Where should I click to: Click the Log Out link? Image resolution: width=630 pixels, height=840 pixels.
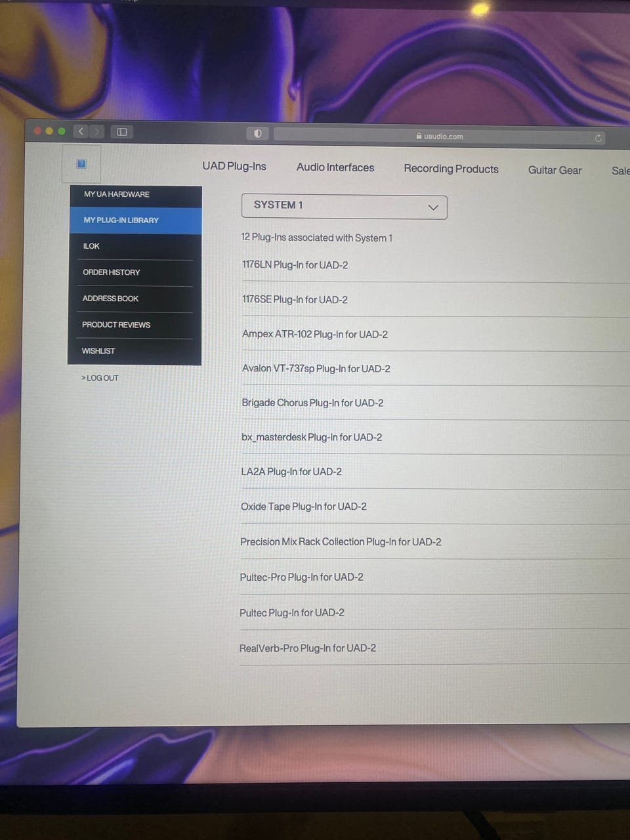(100, 378)
